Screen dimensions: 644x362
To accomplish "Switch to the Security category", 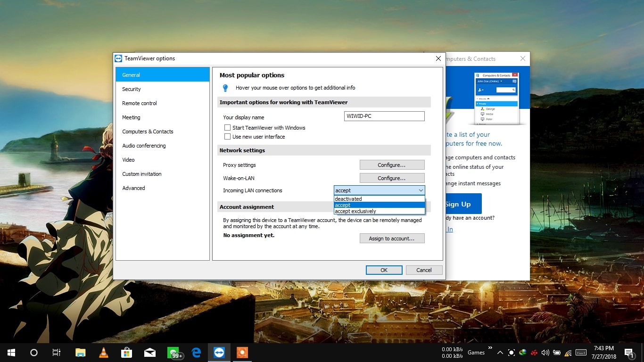I will (132, 89).
